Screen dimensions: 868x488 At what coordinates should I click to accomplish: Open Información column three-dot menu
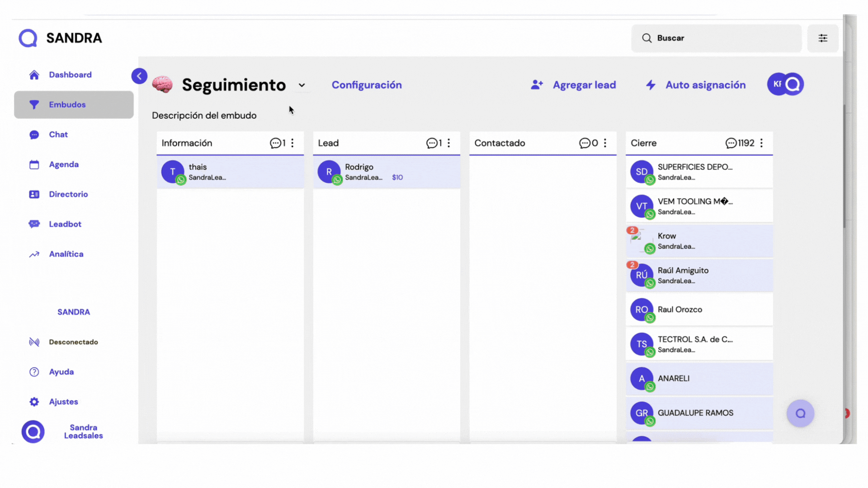click(x=292, y=143)
